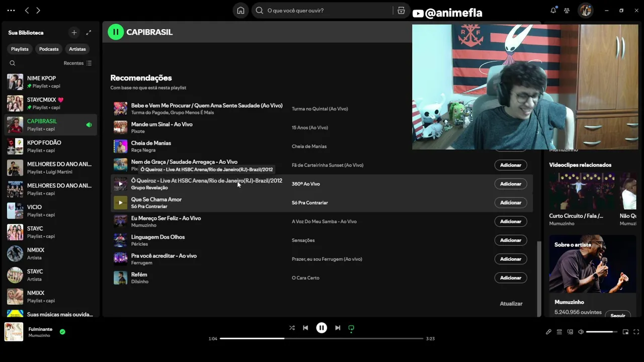Screen dimensions: 644x362
Task: Open album 360° Ao Vivo
Action: pos(306,184)
